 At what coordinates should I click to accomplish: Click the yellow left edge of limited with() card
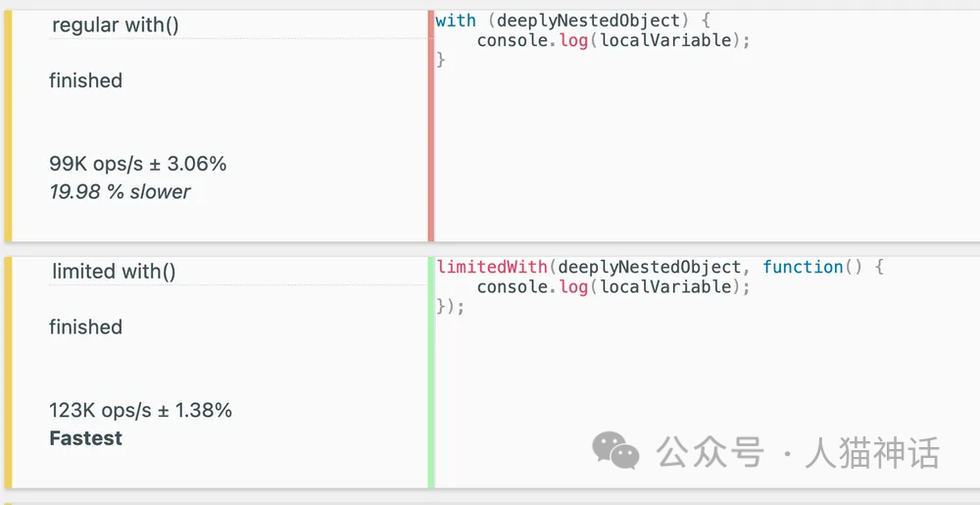pyautogui.click(x=8, y=373)
